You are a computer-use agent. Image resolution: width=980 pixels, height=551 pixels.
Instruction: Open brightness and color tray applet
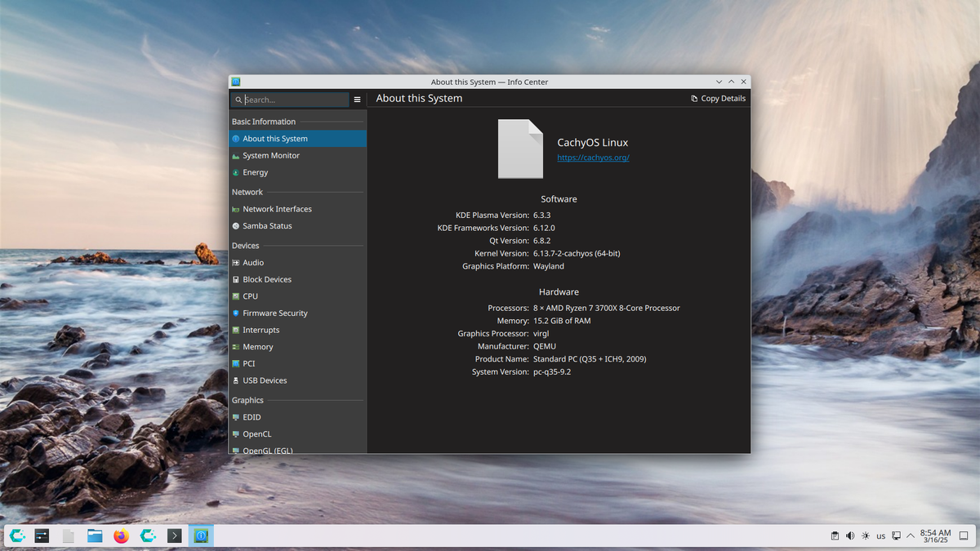point(866,536)
